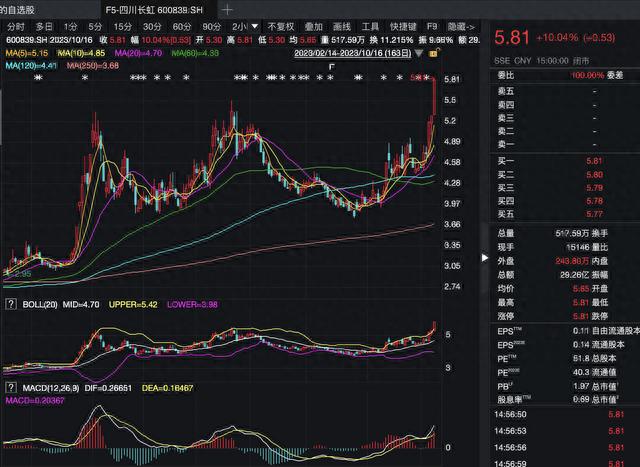Open help for BOLL(20) indicator
Screen dimensions: 640x467
tap(11, 304)
